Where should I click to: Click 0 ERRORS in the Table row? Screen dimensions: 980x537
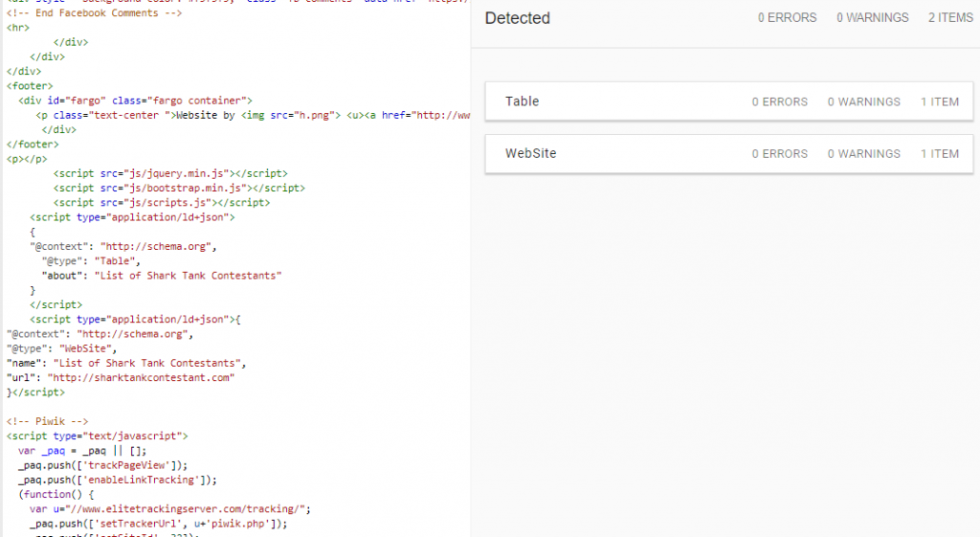(779, 101)
